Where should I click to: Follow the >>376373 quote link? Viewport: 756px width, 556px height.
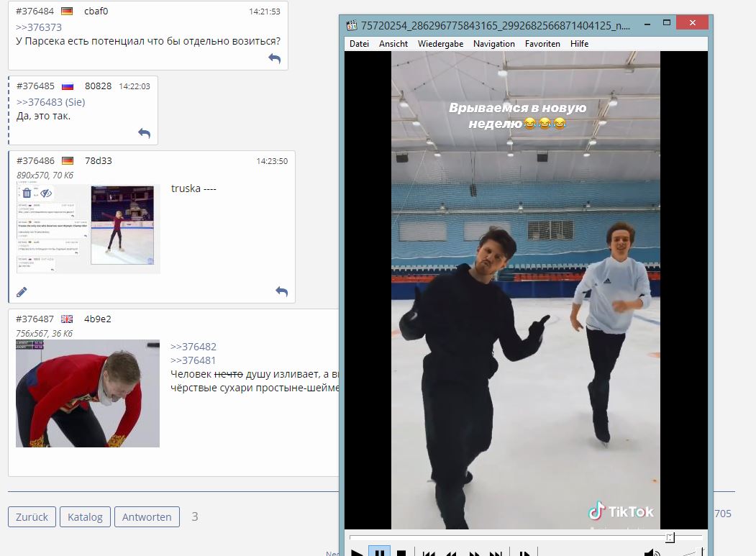pos(39,27)
